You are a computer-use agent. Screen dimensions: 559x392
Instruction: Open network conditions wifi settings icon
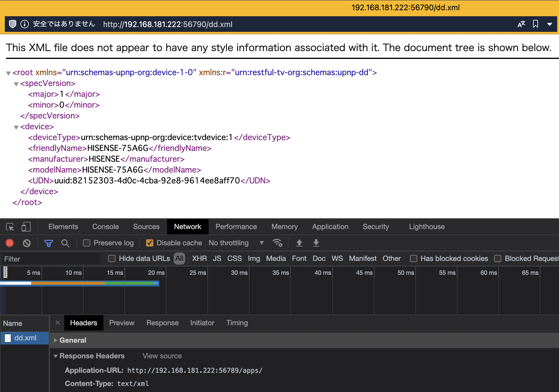pos(277,243)
